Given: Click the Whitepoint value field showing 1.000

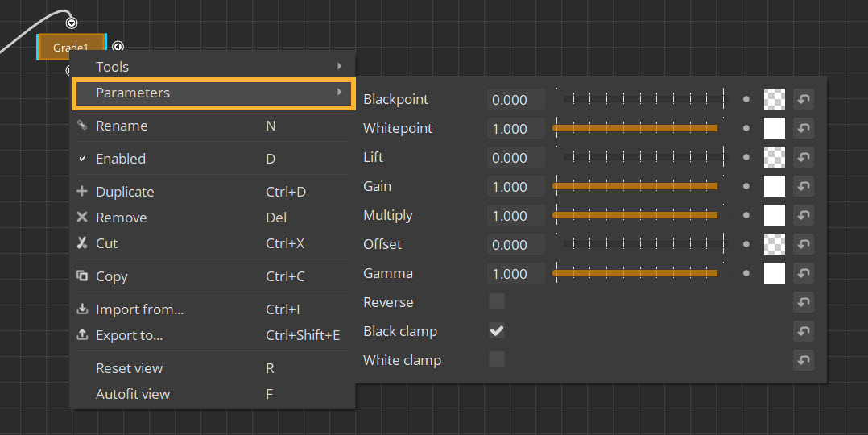Looking at the screenshot, I should (x=515, y=129).
